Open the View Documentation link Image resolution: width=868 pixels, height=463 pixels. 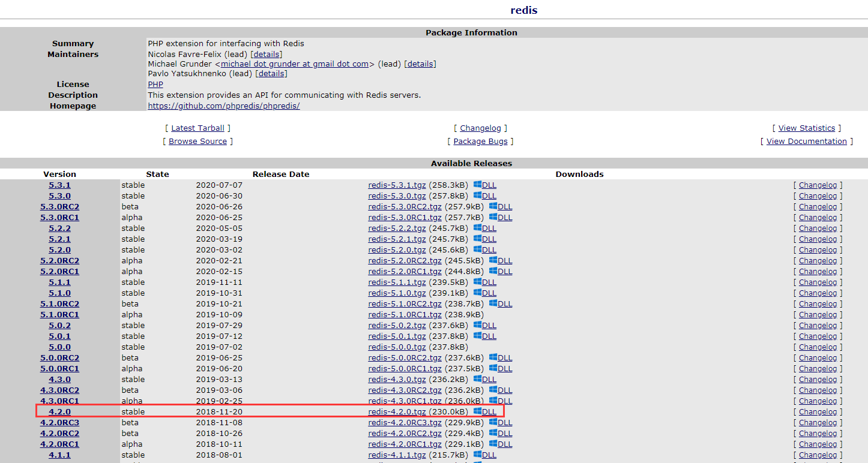click(807, 141)
